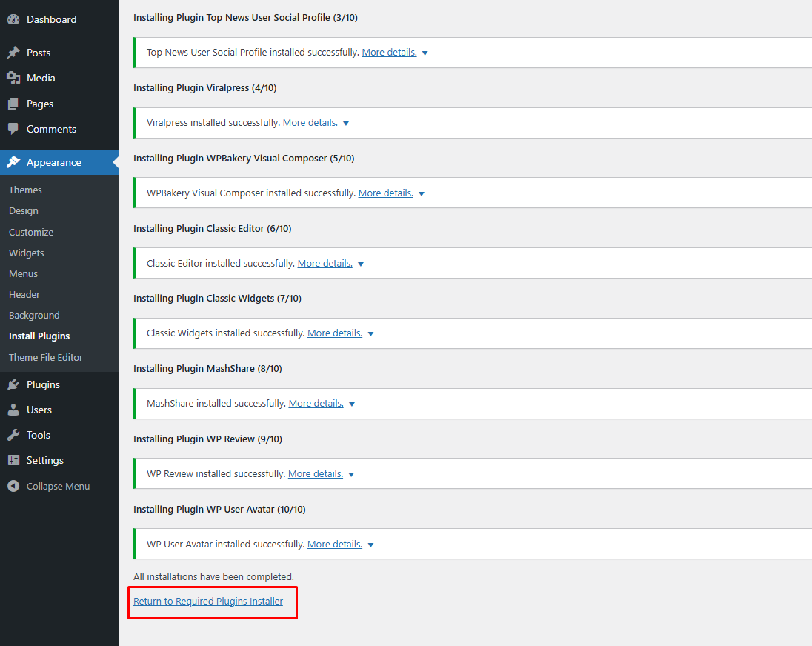This screenshot has width=812, height=646.
Task: Click the Pages icon in sidebar
Action: coord(13,104)
